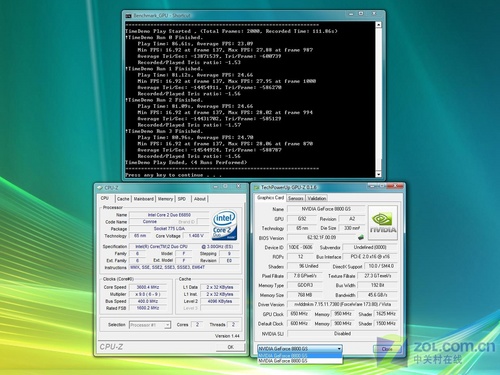Open the About tab in CPU-Z
Image resolution: width=500 pixels, height=375 pixels.
point(200,199)
